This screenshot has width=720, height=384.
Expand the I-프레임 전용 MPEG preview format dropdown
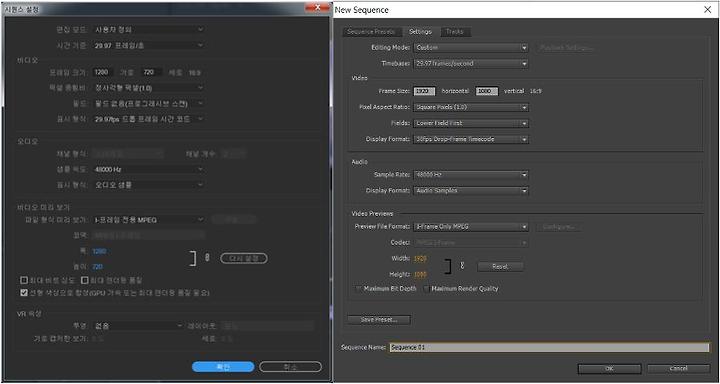tap(148, 220)
